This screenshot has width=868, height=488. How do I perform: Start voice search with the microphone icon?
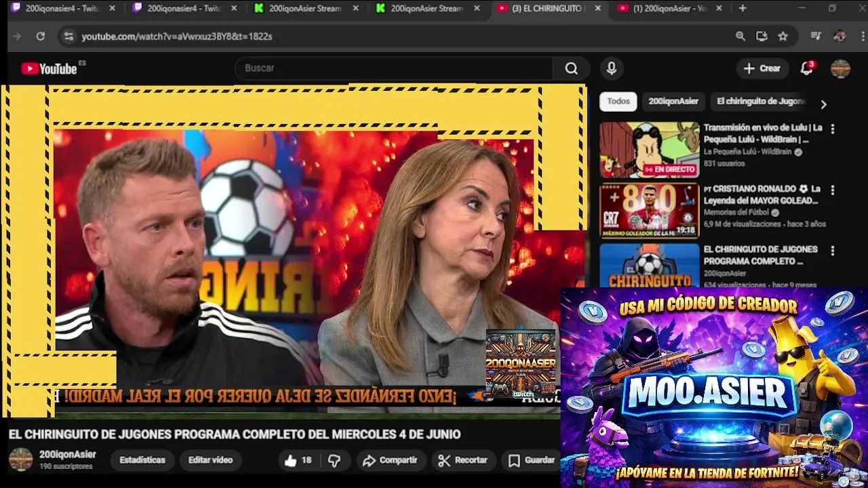(612, 68)
